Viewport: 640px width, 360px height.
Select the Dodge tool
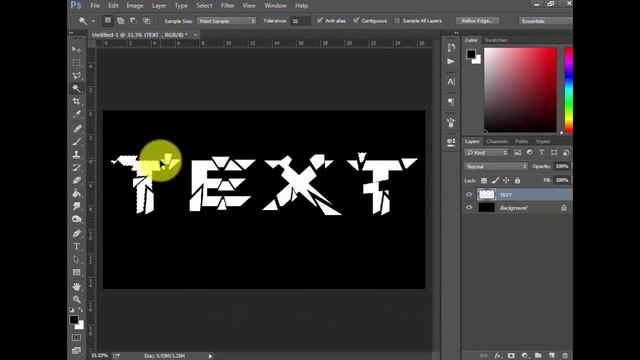coord(76,219)
